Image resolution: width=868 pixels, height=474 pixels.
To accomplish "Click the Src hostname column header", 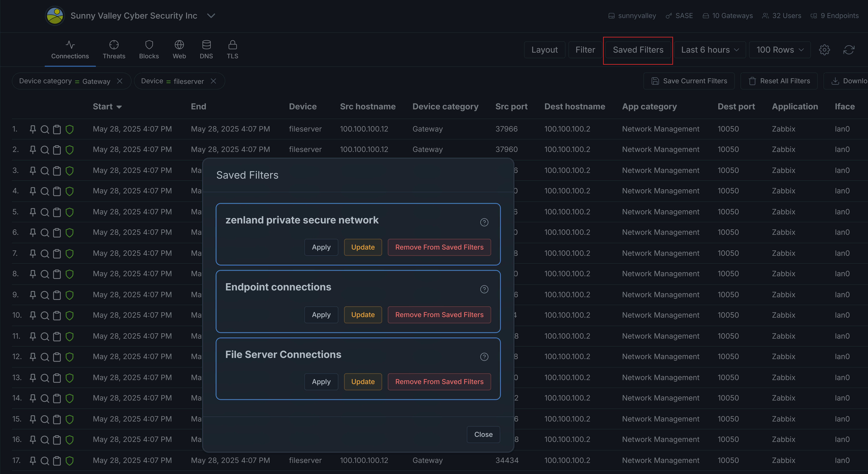I will tap(368, 107).
